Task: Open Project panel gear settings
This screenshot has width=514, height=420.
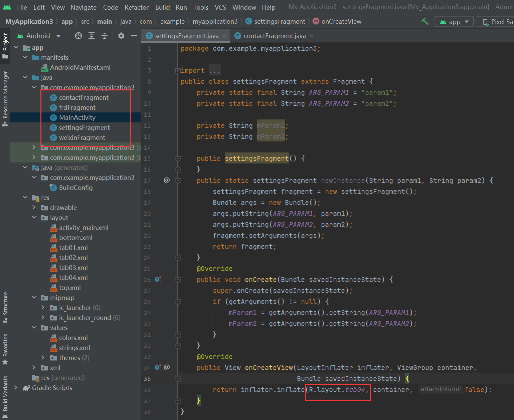Action: [x=121, y=36]
